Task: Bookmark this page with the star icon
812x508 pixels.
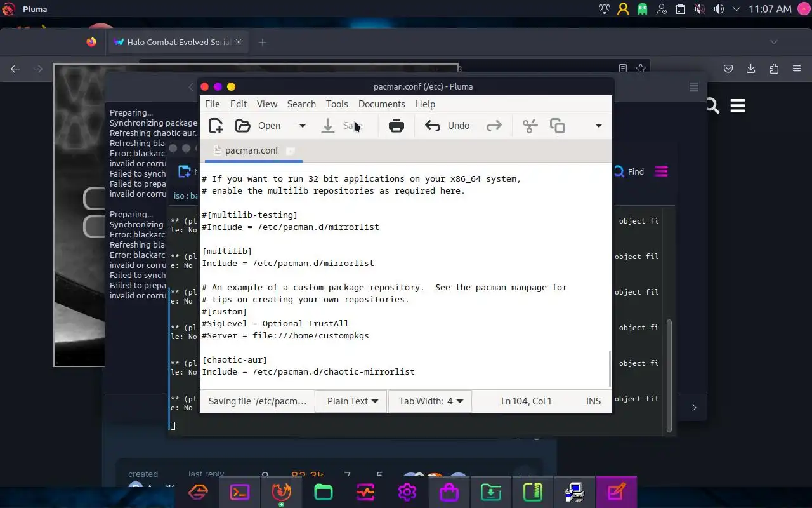Action: coord(641,69)
